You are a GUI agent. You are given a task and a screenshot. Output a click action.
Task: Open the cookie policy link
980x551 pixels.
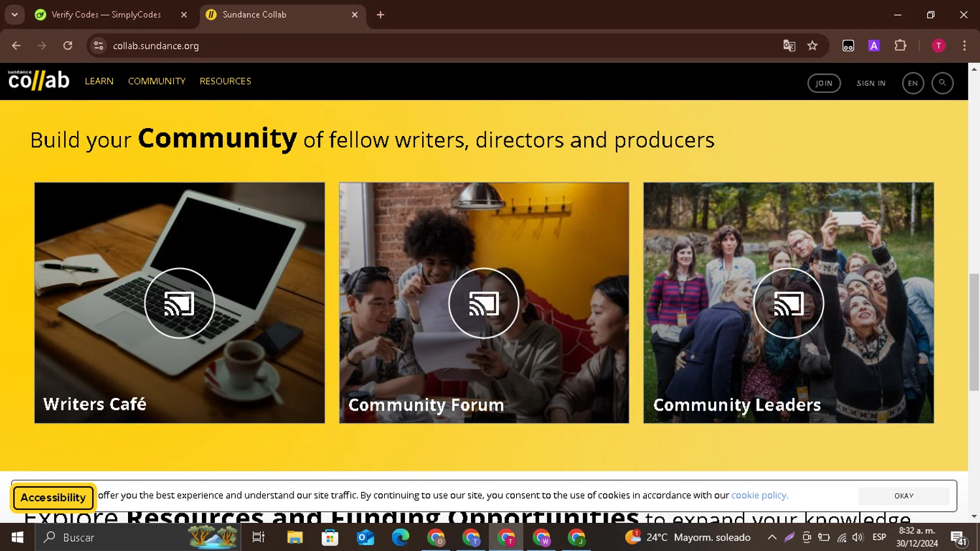760,495
